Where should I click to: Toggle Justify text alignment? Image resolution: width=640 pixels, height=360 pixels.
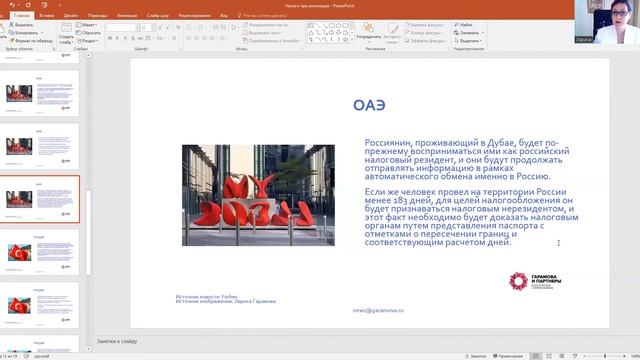[x=212, y=38]
